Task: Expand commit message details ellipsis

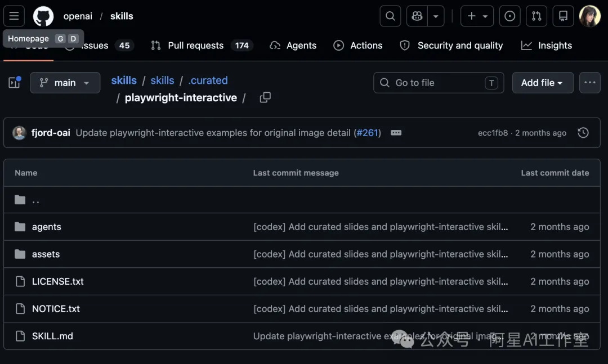Action: click(x=396, y=133)
